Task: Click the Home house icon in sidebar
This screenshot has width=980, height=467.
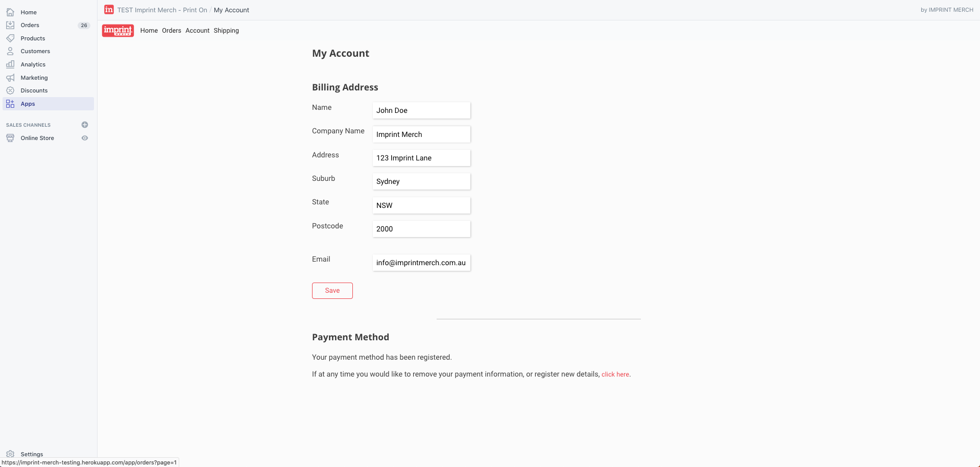Action: (10, 12)
